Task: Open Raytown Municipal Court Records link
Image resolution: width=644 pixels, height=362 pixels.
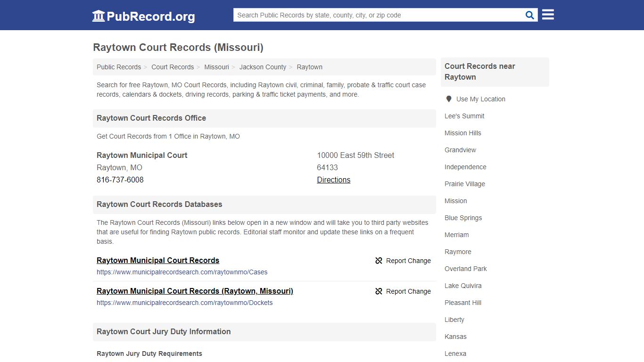Action: coord(158,260)
